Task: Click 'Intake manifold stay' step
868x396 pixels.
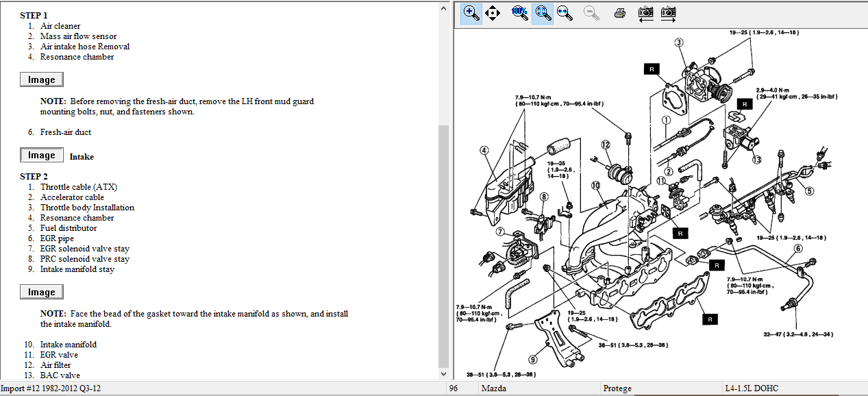Action: pyautogui.click(x=77, y=269)
